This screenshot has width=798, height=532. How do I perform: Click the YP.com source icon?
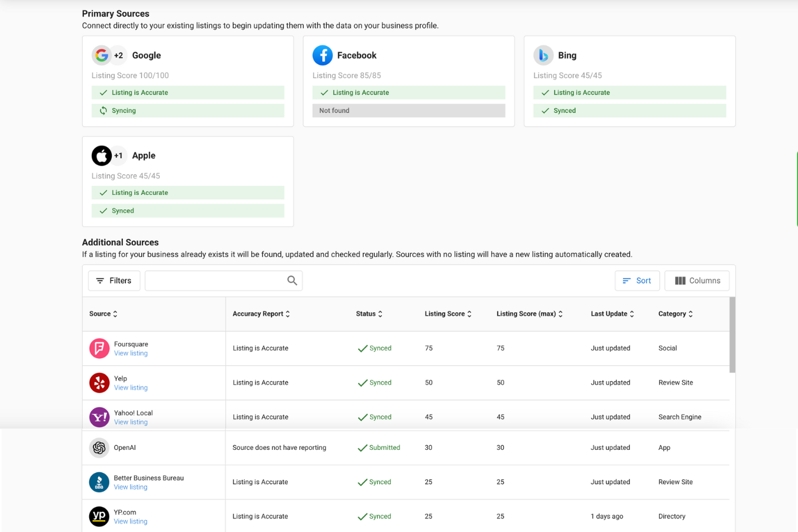coord(99,516)
